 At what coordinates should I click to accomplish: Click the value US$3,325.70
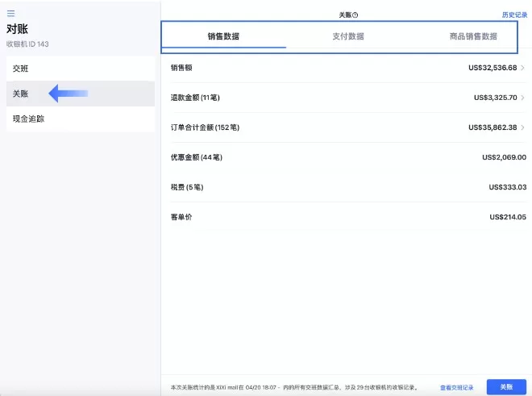click(496, 98)
